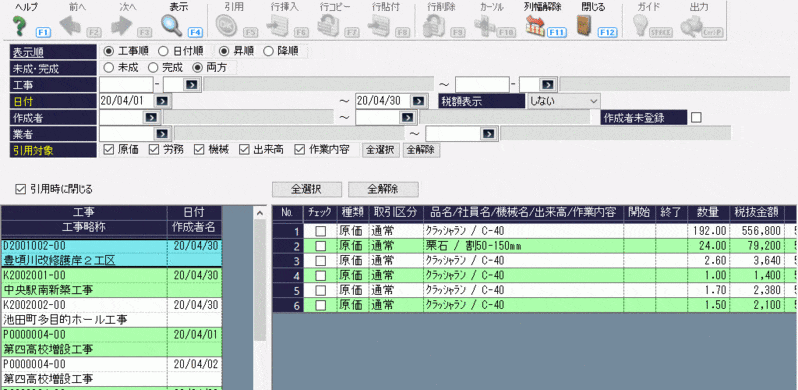This screenshot has width=798, height=390.
Task: Toggle 原価 quote target checkbox
Action: [108, 150]
